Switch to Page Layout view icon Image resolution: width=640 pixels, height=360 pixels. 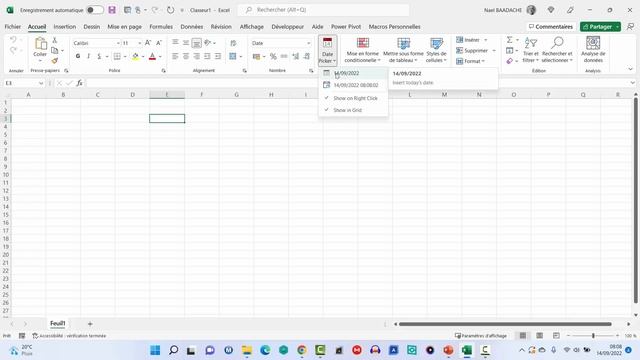coord(540,336)
